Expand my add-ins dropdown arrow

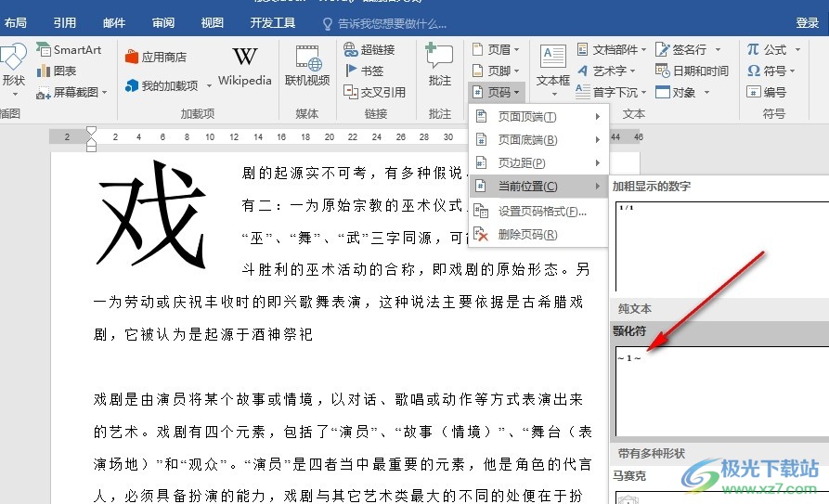click(x=209, y=85)
